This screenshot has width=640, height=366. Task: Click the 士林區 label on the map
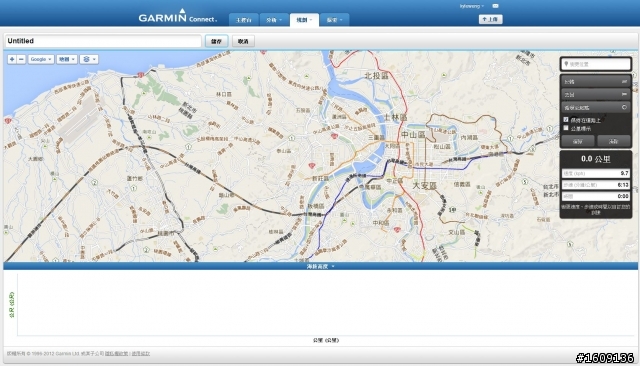[395, 118]
